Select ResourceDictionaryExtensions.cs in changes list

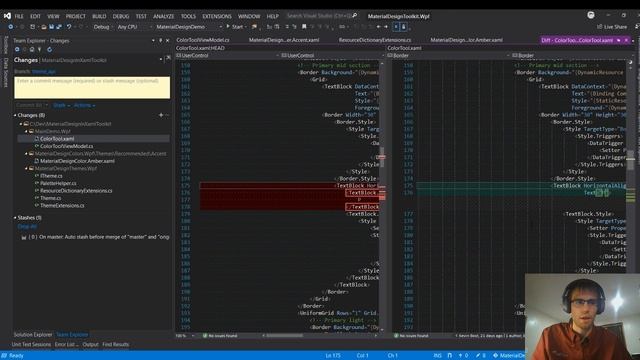click(x=76, y=191)
